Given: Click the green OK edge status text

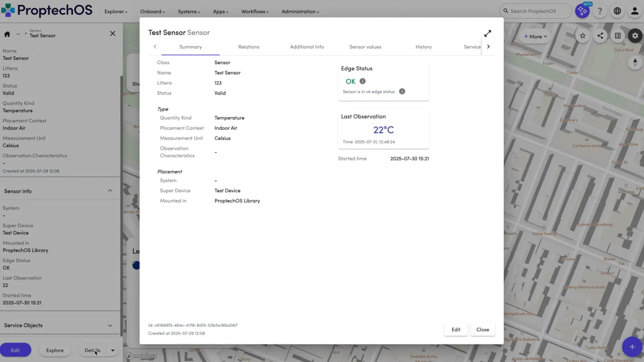Looking at the screenshot, I should click(x=351, y=81).
